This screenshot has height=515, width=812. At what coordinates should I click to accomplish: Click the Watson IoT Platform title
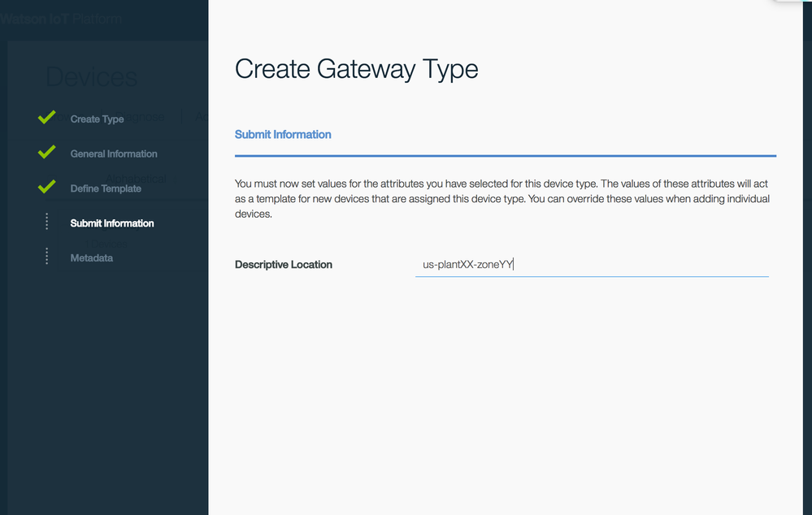(x=61, y=19)
